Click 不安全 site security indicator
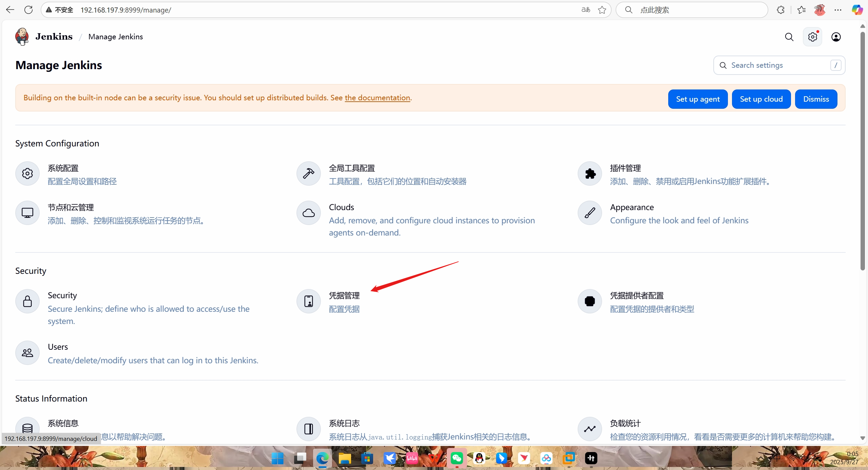 point(60,10)
